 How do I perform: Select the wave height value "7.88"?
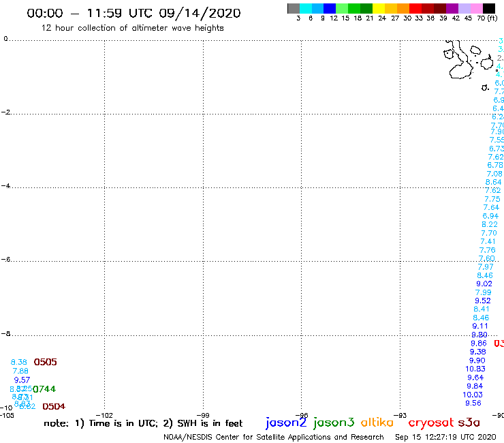click(x=20, y=371)
